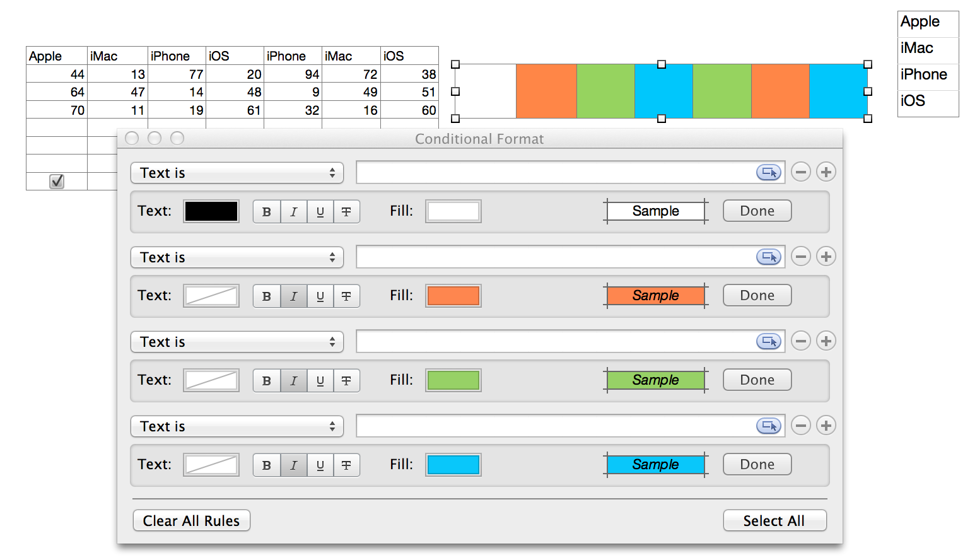Open the black text color swatch

211,211
